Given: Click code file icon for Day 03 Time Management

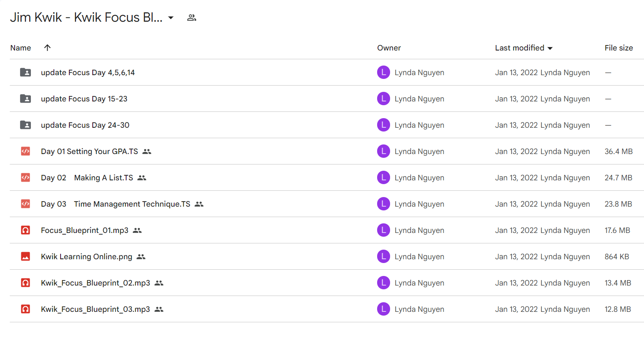Looking at the screenshot, I should pyautogui.click(x=25, y=204).
